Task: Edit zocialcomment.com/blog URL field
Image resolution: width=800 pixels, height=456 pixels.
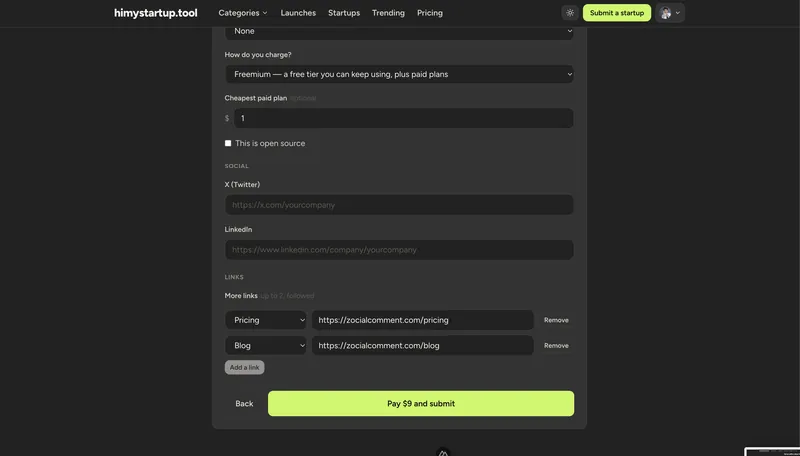Action: pos(422,345)
